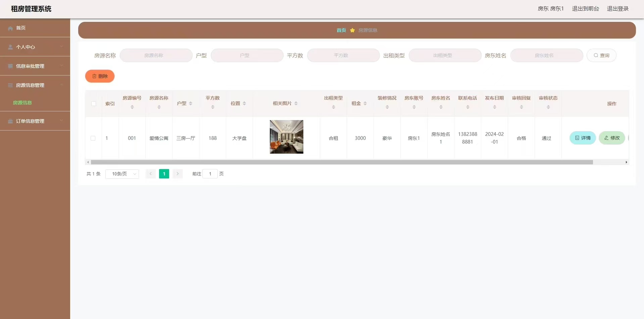Open 首页 in the sidebar
Screen dimensions: 644x319
coord(35,28)
